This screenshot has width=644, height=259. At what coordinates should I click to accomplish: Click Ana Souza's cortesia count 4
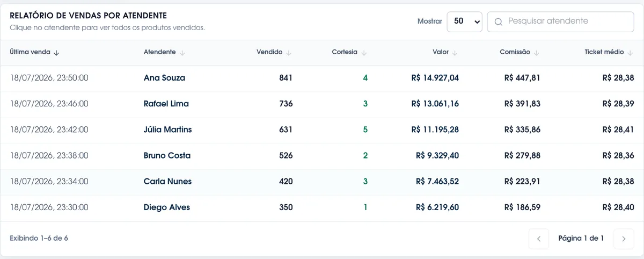click(x=365, y=78)
